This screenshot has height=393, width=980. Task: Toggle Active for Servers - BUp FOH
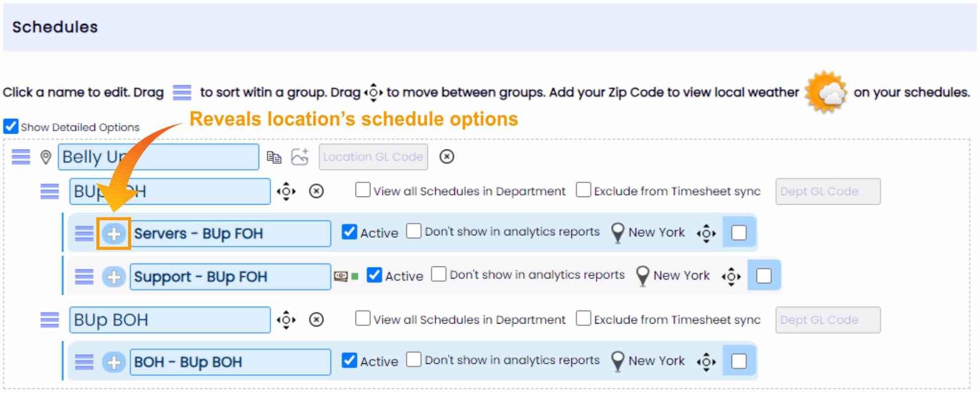349,232
